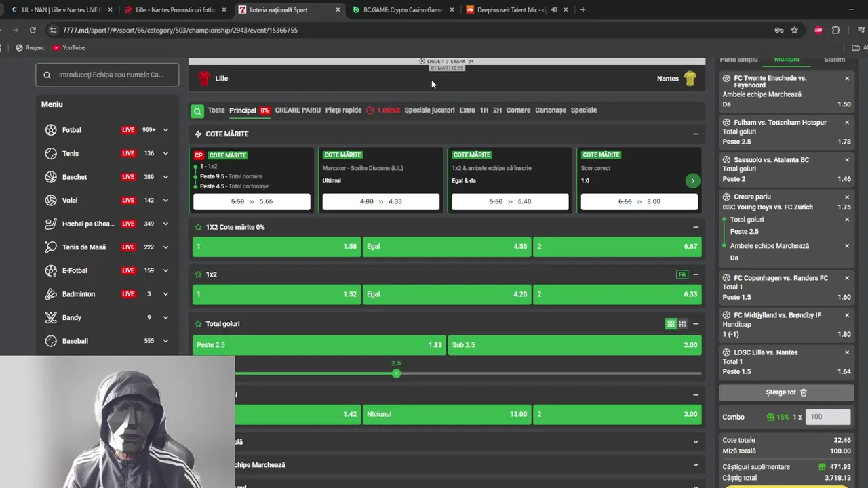Open browser extensions puzzle icon

click(835, 30)
